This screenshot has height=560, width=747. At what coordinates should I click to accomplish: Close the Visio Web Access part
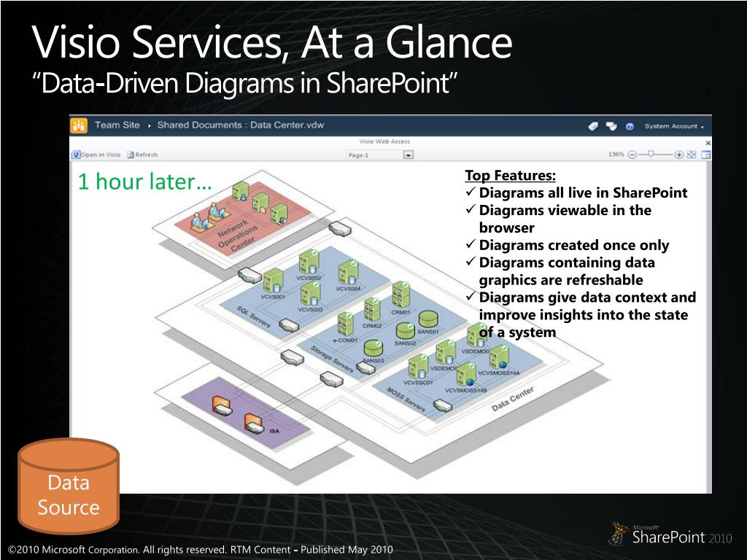[x=708, y=143]
